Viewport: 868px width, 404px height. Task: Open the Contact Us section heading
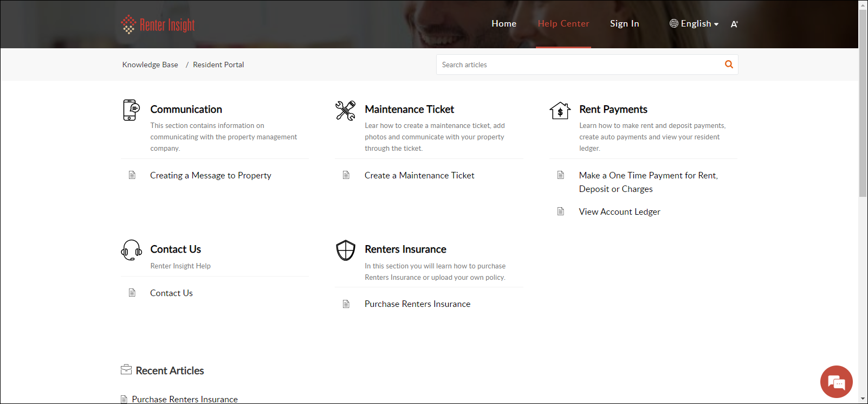176,249
